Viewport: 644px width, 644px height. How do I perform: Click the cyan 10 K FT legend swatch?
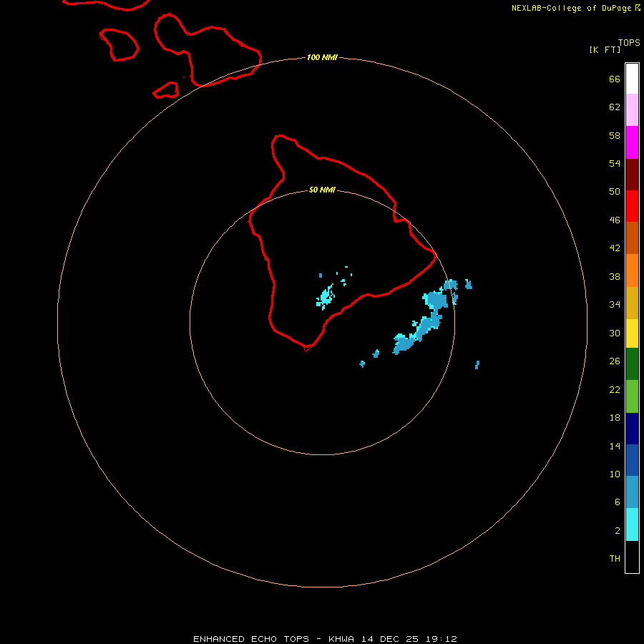coord(632,525)
